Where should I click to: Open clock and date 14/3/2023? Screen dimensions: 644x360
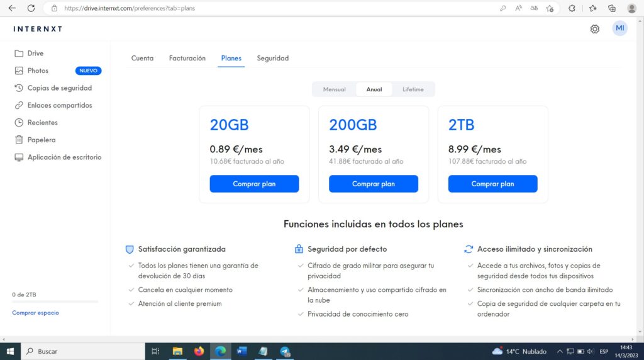pyautogui.click(x=626, y=351)
